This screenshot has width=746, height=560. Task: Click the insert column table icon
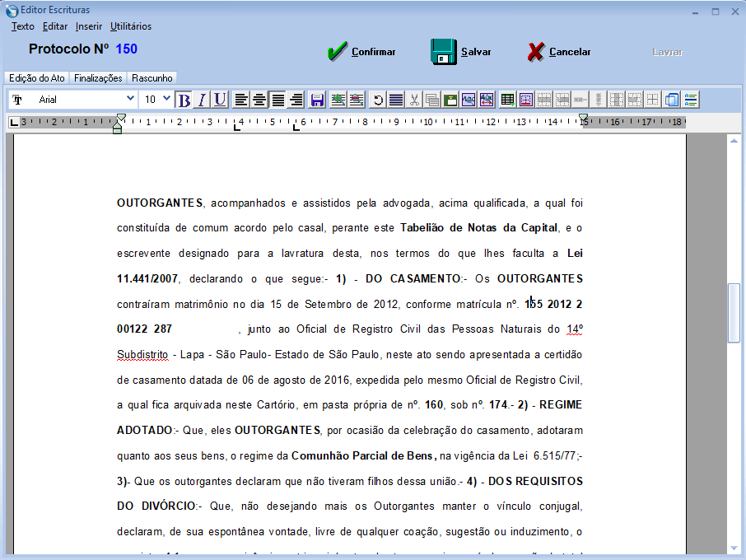617,100
